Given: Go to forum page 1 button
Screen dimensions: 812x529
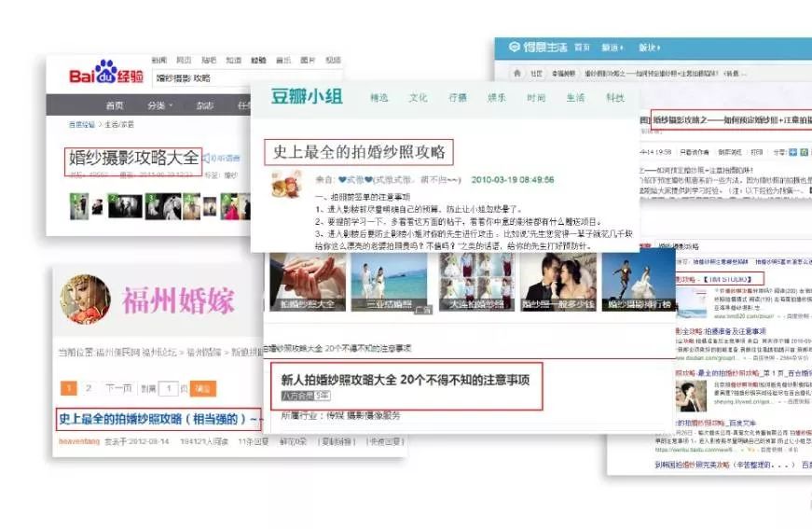Looking at the screenshot, I should pyautogui.click(x=68, y=388).
